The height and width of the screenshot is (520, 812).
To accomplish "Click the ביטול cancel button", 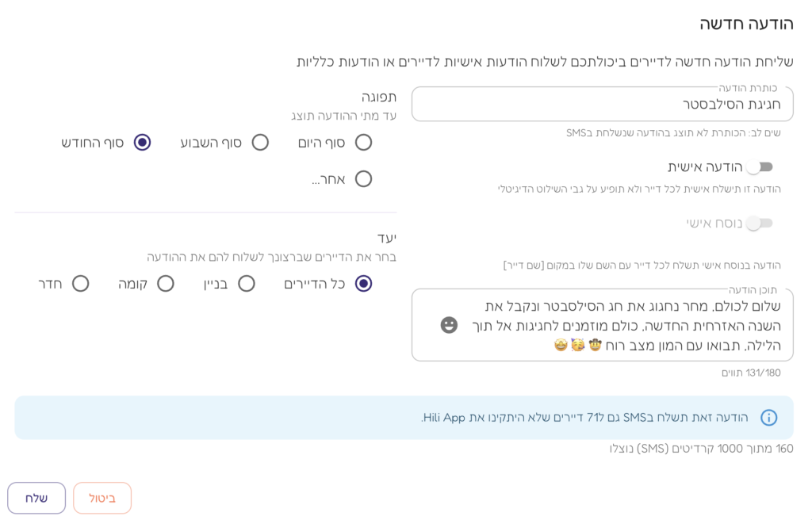I will click(102, 498).
